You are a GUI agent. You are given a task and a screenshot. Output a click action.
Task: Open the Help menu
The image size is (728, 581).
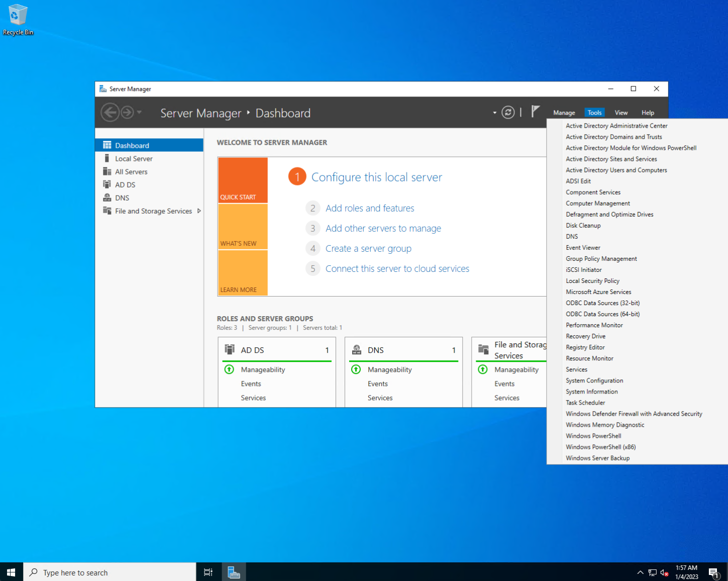tap(648, 113)
